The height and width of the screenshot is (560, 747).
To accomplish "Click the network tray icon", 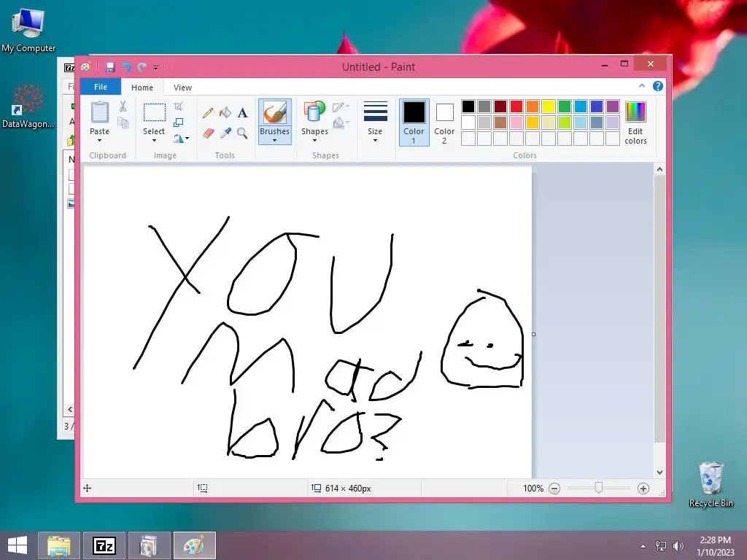I will click(x=661, y=546).
